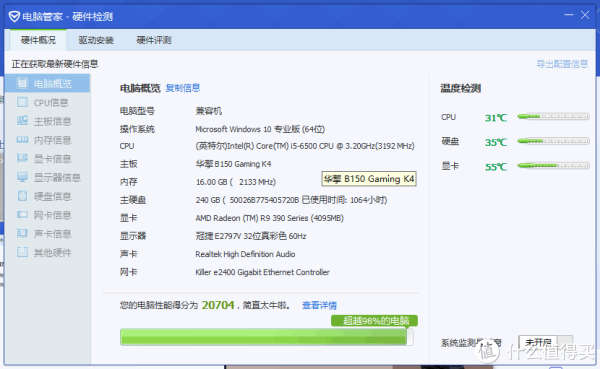600x369 pixels.
Task: Click the 显卡 temperature reading 55℃
Action: [x=496, y=167]
